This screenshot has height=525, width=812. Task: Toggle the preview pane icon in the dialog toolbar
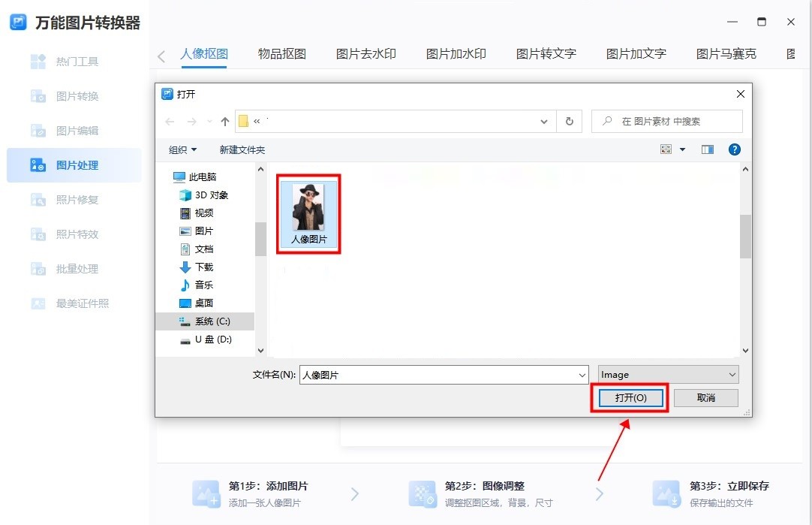point(706,149)
